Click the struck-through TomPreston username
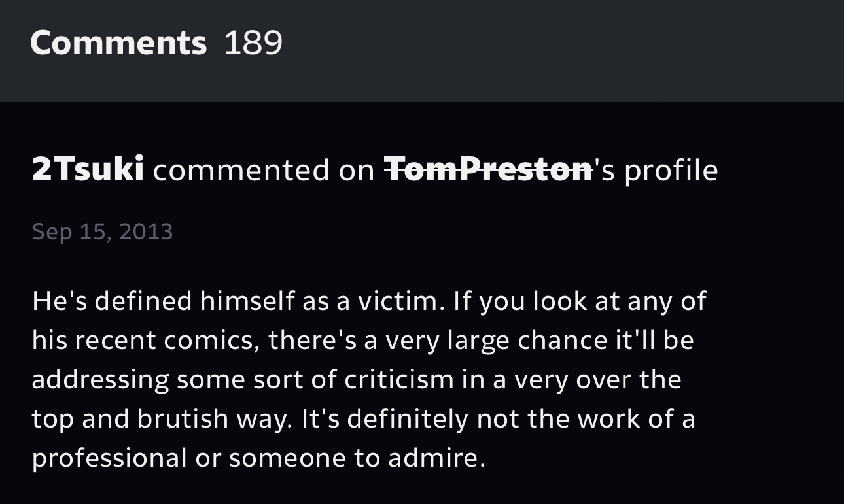The image size is (844, 504). click(x=488, y=170)
